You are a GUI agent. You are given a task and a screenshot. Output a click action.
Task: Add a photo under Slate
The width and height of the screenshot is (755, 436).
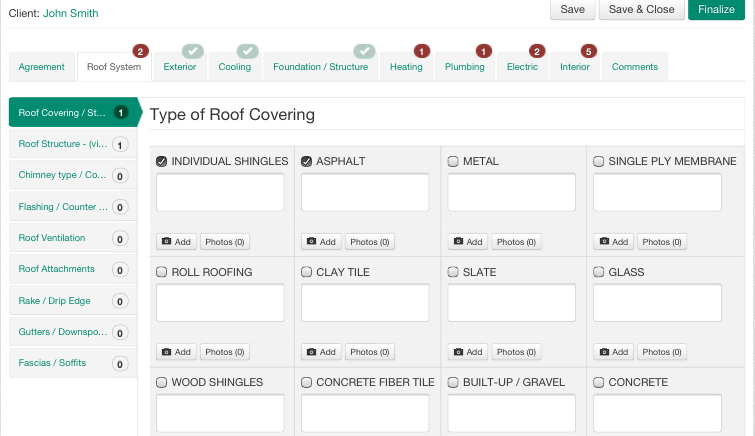[x=468, y=352]
